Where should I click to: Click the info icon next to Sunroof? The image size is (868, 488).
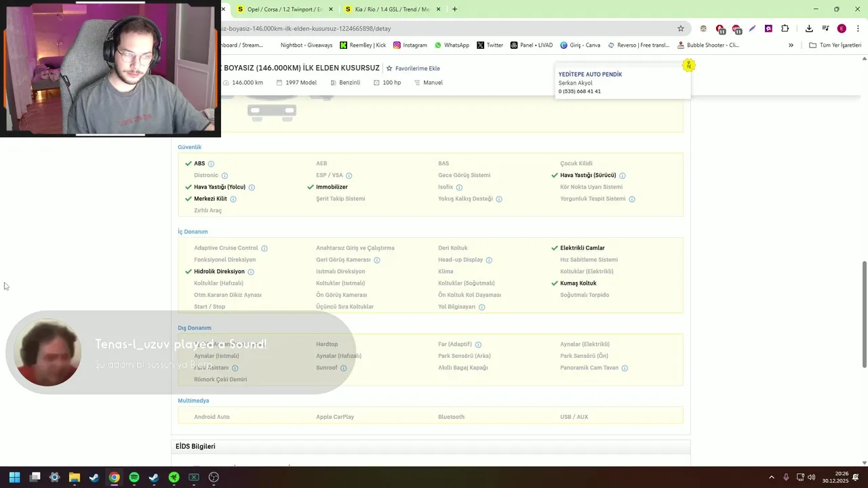tap(344, 368)
